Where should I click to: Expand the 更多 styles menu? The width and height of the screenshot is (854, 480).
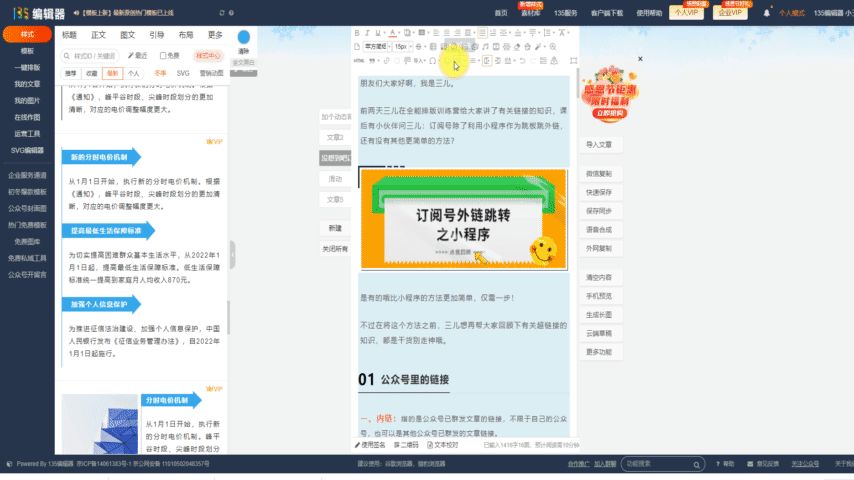coord(215,35)
